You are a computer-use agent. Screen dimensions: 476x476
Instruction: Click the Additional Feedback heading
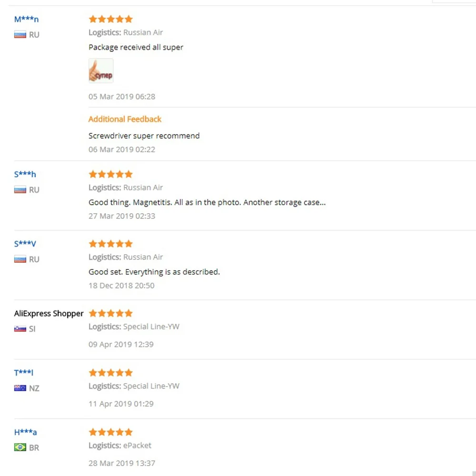click(x=125, y=119)
